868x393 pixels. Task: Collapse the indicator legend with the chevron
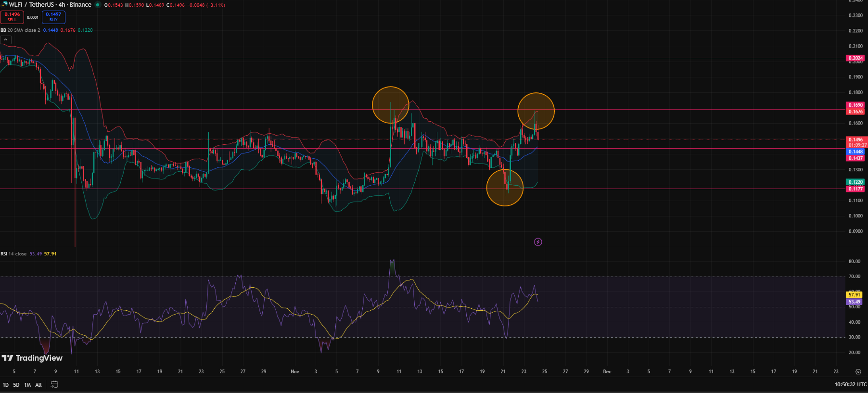click(x=6, y=39)
